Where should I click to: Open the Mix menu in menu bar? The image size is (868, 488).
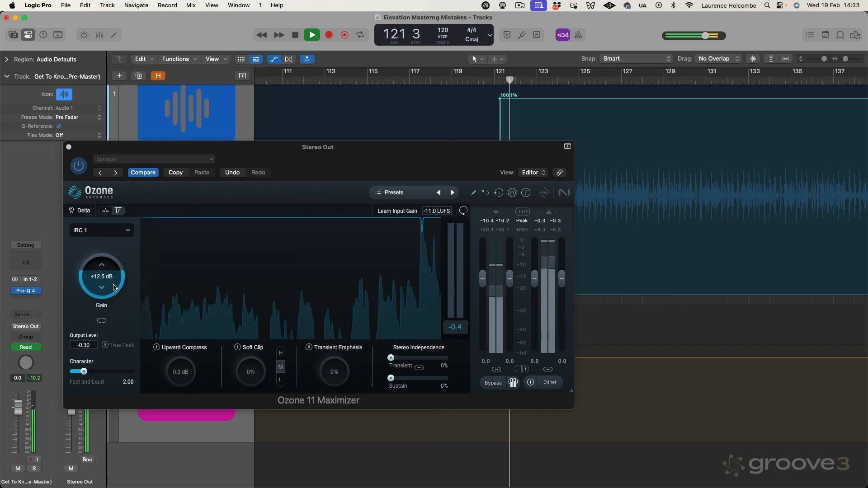pyautogui.click(x=191, y=5)
